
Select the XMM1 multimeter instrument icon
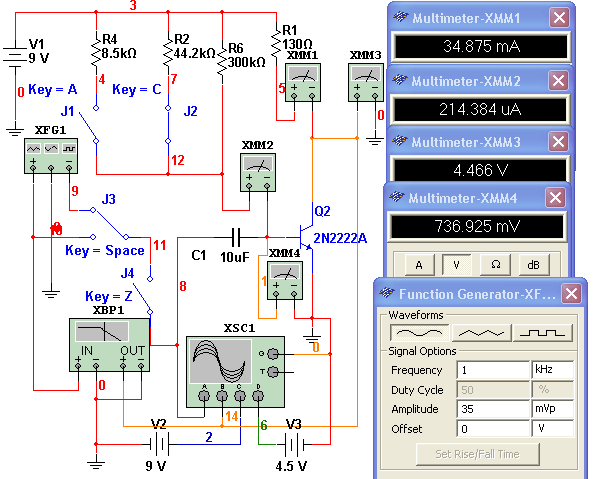click(303, 82)
